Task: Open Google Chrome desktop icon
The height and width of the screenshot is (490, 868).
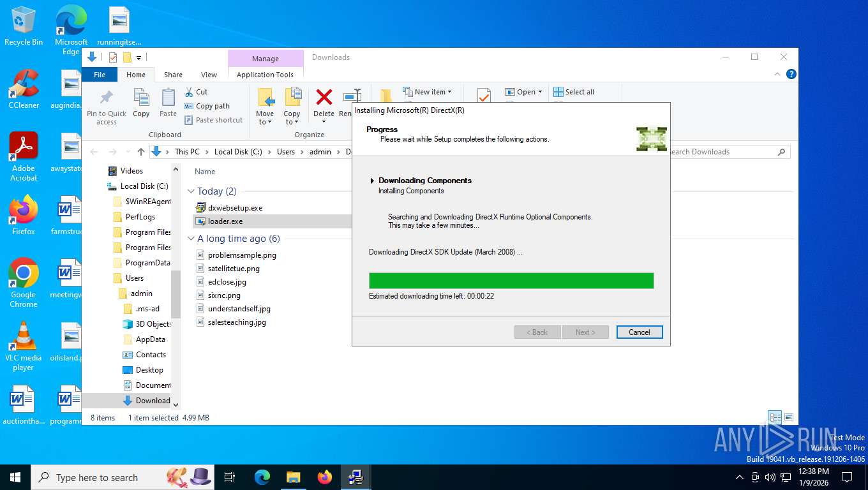Action: [24, 283]
